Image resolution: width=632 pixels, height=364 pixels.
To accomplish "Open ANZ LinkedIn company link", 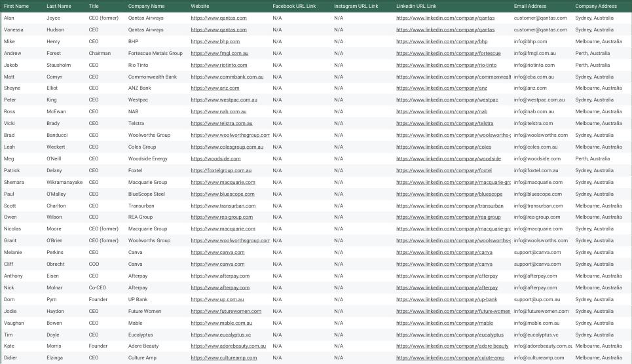I will [x=441, y=88].
